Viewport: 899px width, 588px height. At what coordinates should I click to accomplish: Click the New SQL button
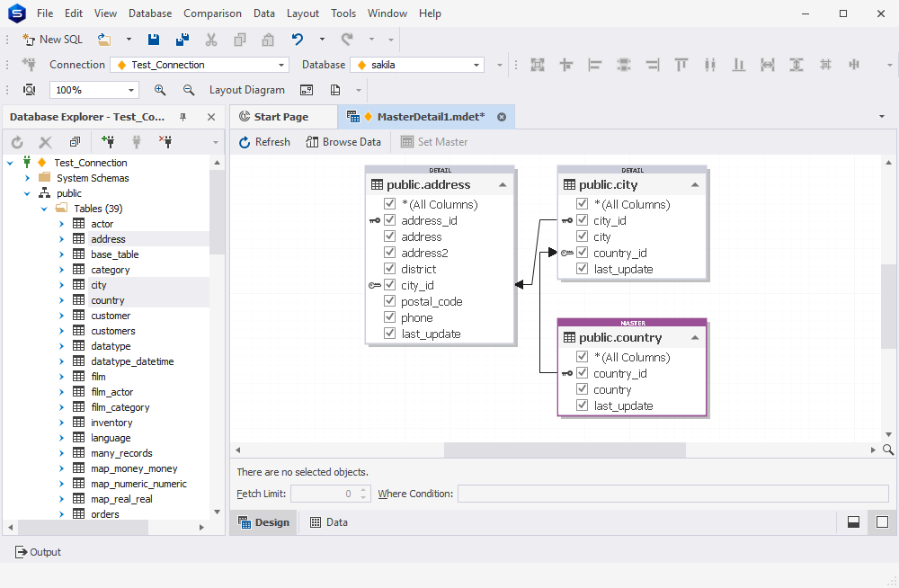pos(53,40)
